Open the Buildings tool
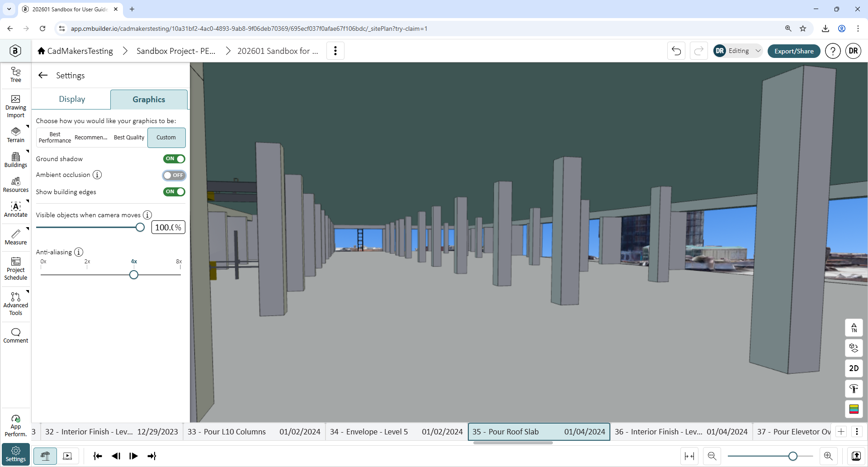This screenshot has width=868, height=467. click(x=16, y=160)
